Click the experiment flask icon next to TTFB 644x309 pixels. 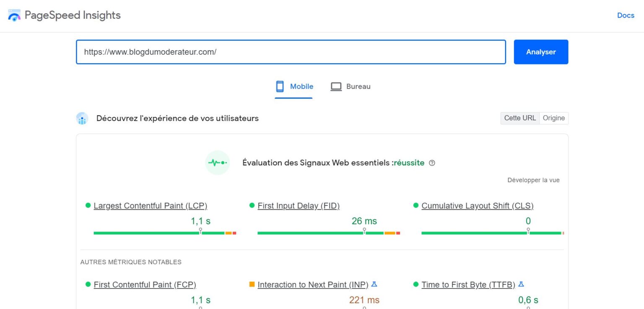(x=521, y=284)
